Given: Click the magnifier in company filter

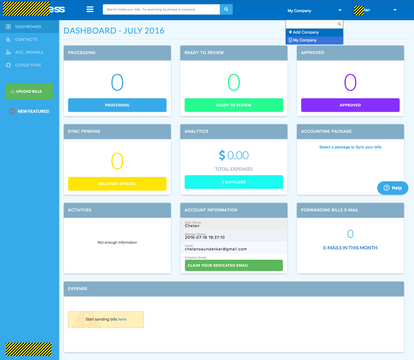Looking at the screenshot, I should pos(339,24).
